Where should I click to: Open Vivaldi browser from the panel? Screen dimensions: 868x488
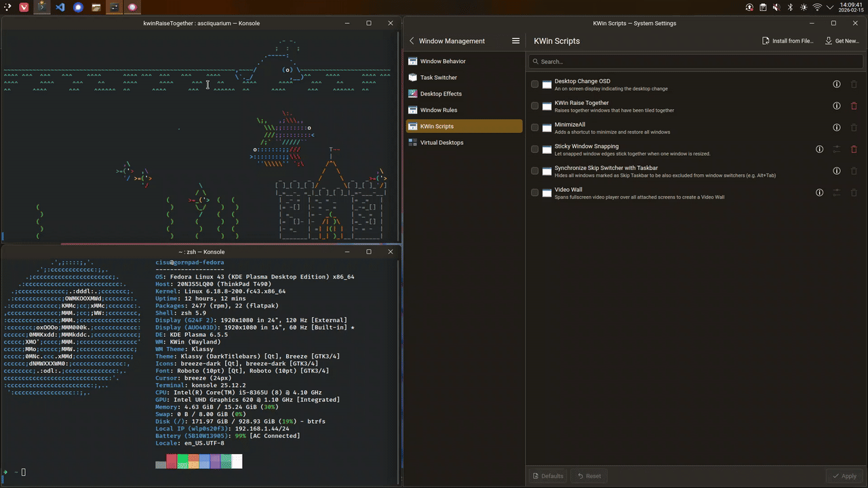(24, 7)
